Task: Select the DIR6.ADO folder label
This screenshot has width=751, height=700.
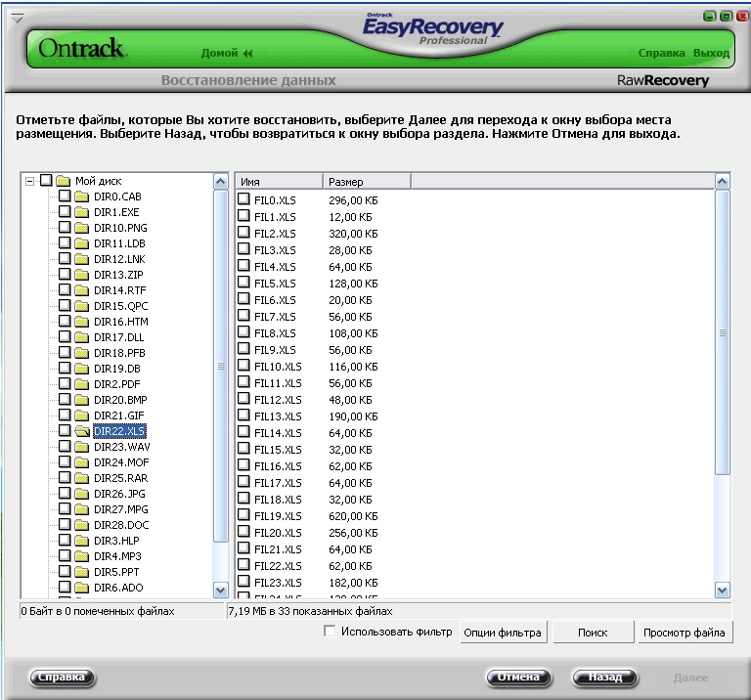Action: coord(118,588)
